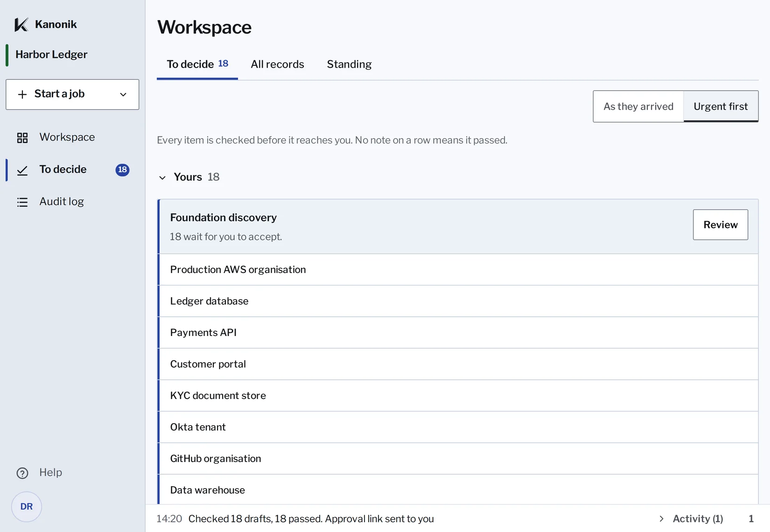Click the Help question mark icon
The image size is (770, 532).
point(22,473)
